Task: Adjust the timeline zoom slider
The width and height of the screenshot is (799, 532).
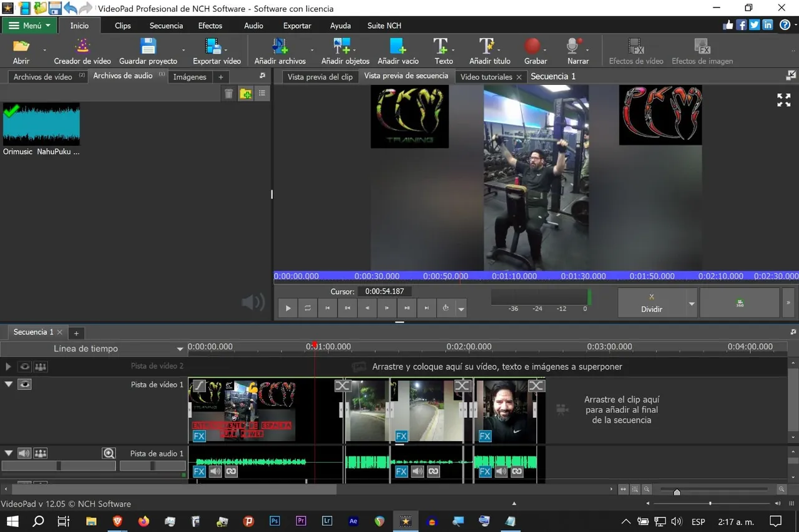Action: [x=677, y=492]
